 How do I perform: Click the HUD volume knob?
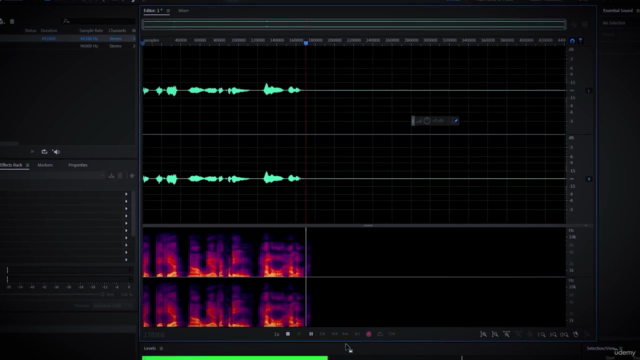click(427, 121)
